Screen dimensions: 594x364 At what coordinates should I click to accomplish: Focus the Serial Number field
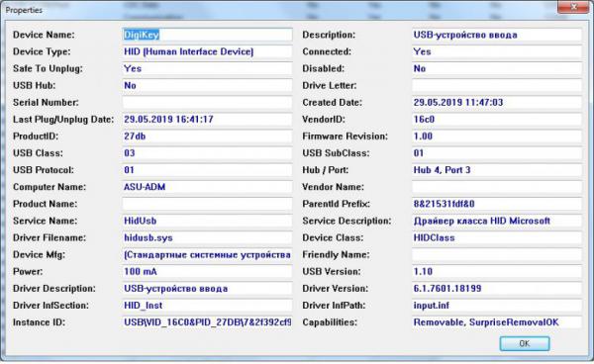point(207,103)
